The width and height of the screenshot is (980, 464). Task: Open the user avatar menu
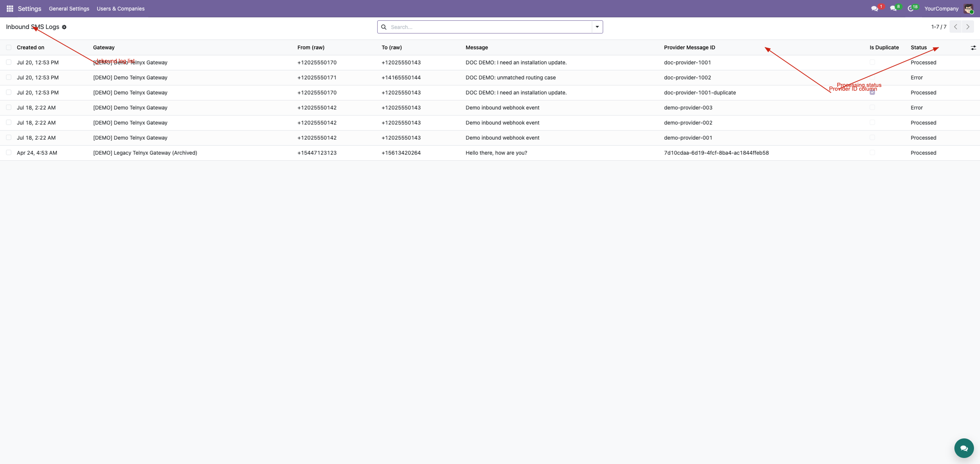(969, 9)
